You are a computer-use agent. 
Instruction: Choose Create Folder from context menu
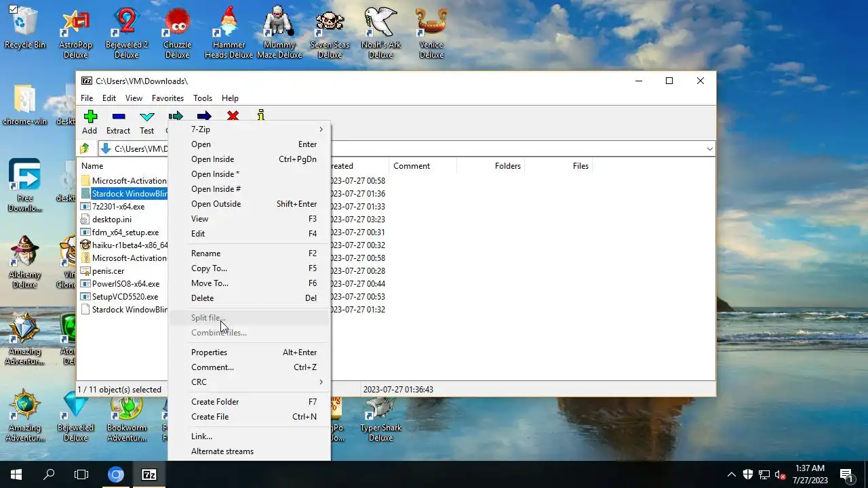point(249,402)
